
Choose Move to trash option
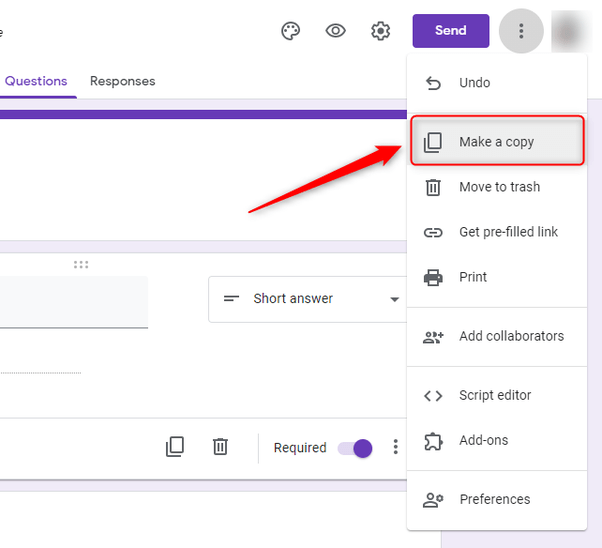(x=497, y=187)
